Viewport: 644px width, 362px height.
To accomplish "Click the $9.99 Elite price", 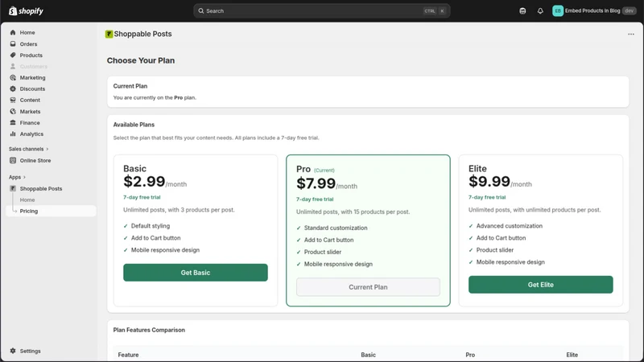I will point(489,182).
